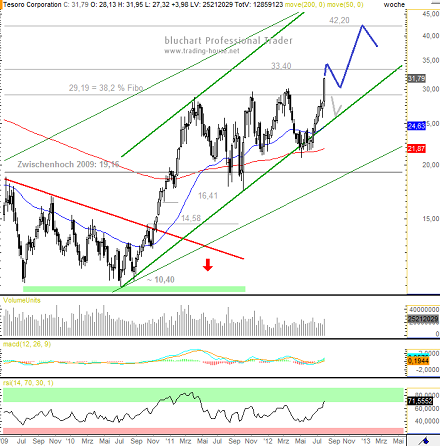This screenshot has width=440, height=446.
Task: Select the VolumeUnits indicator label
Action: (x=22, y=300)
